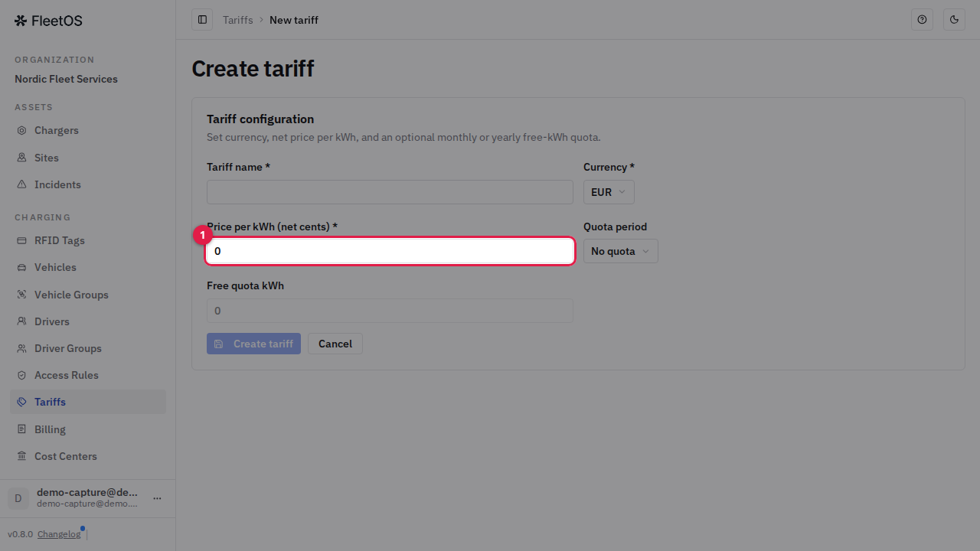
Task: Click the Free quota kWh field
Action: click(x=390, y=311)
